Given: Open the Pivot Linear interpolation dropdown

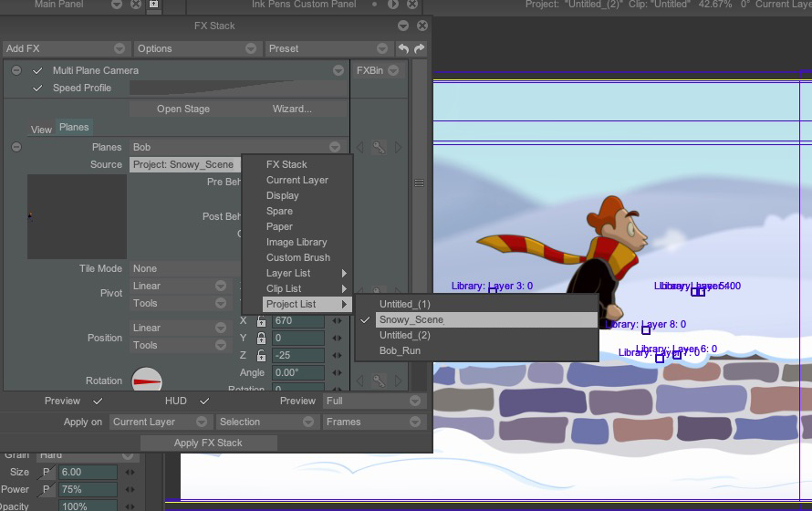Looking at the screenshot, I should 179,287.
